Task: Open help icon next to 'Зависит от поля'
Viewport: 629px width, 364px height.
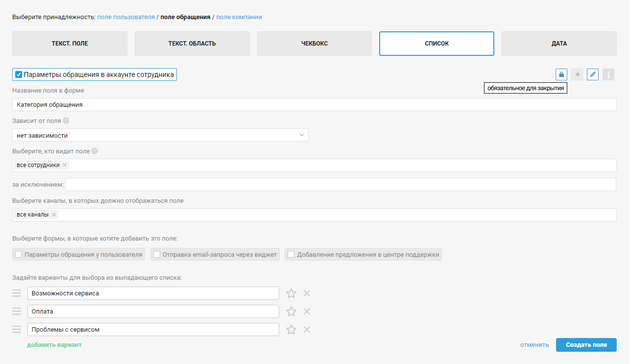Action: click(x=66, y=121)
